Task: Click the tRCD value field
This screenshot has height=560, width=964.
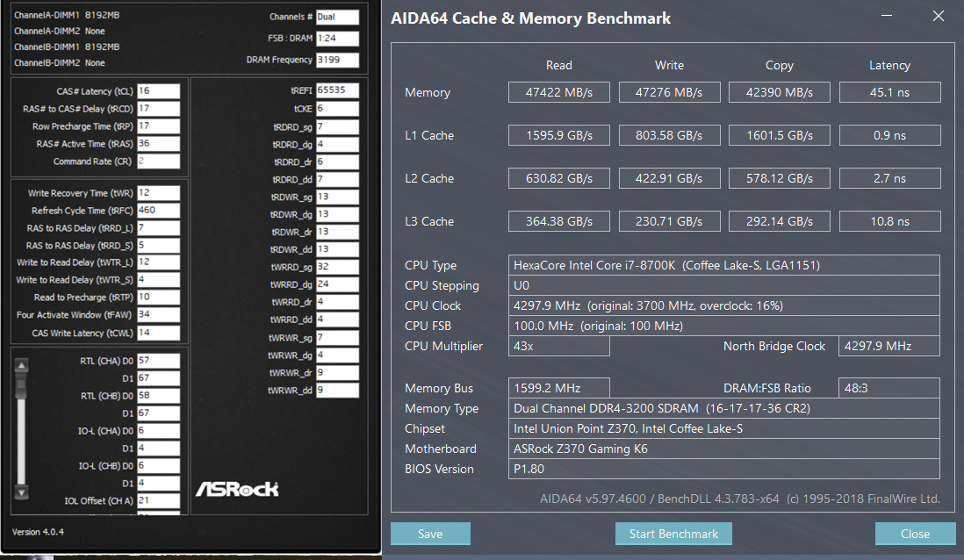Action: tap(159, 108)
